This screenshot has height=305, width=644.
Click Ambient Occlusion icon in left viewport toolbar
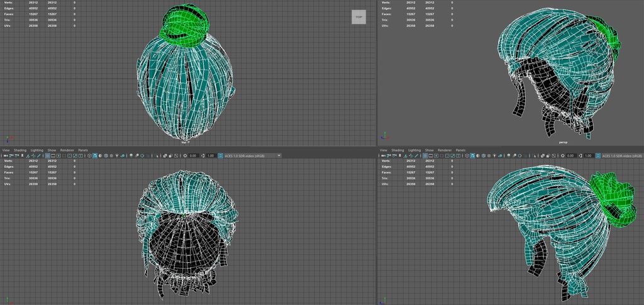131,155
